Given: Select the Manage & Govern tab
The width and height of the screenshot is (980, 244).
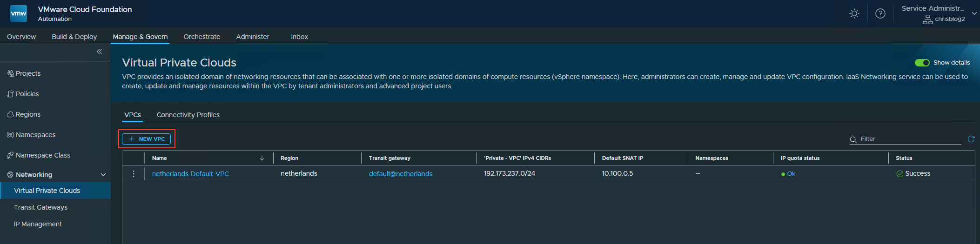Looking at the screenshot, I should click(140, 37).
